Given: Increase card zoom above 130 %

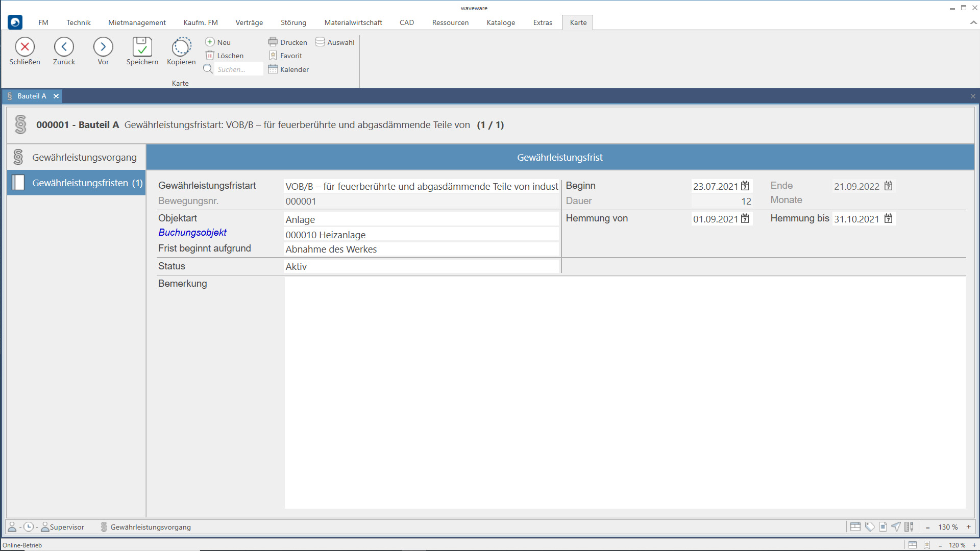Looking at the screenshot, I should click(x=968, y=527).
